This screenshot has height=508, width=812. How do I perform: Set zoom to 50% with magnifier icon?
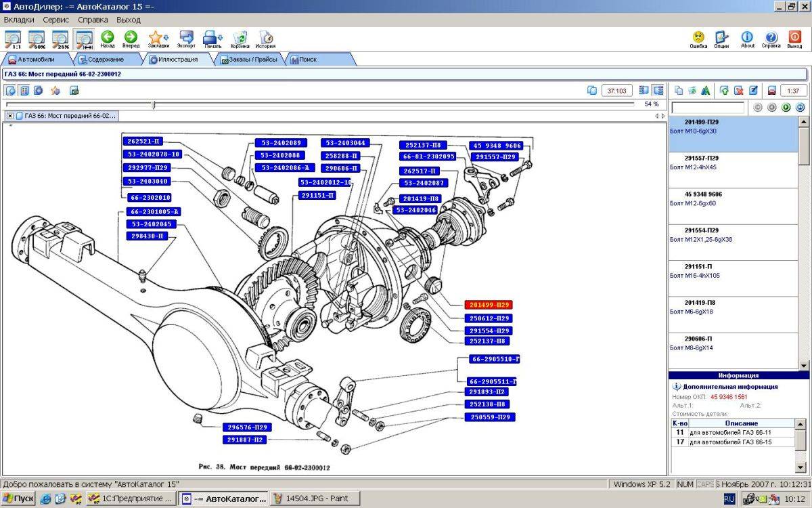click(x=37, y=39)
